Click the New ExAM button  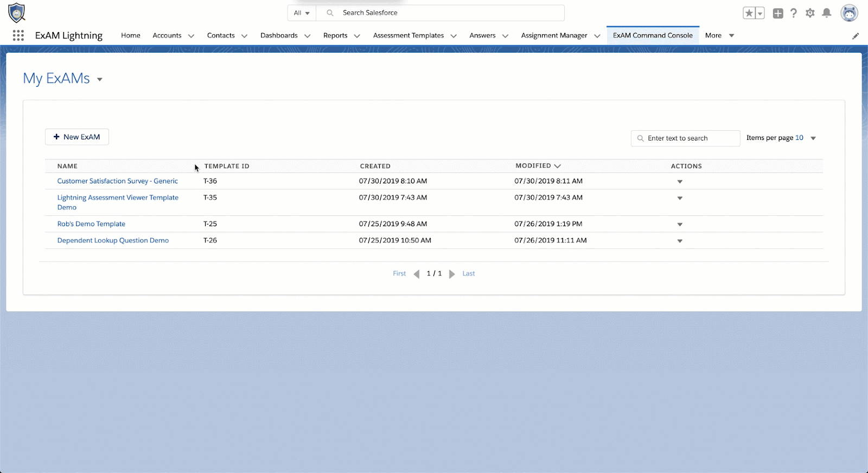[x=77, y=137]
